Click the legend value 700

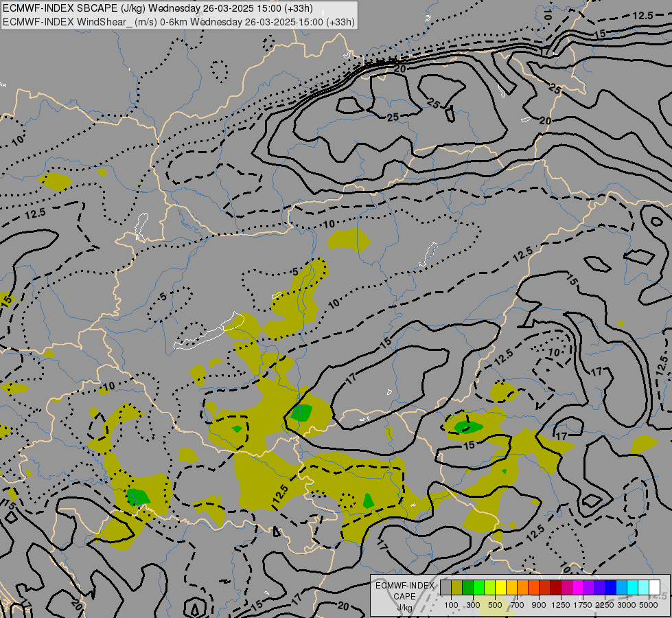(x=518, y=605)
